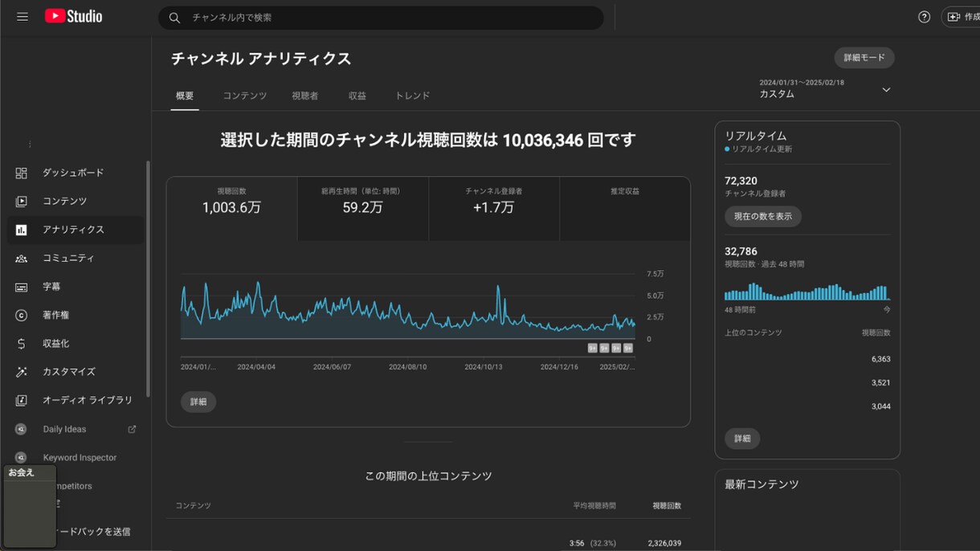The width and height of the screenshot is (980, 551).
Task: Click 詳細 button below the views chart
Action: click(x=198, y=402)
